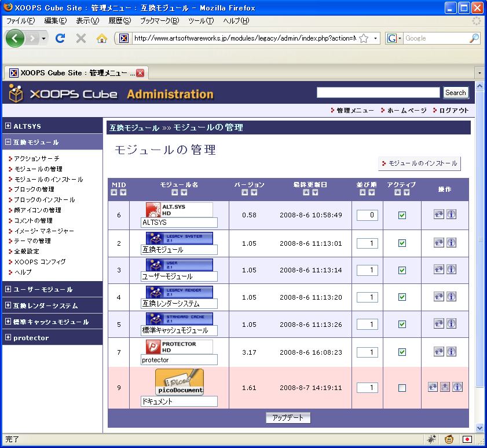Click the update icon for the ALTSYS module
The height and width of the screenshot is (448, 487).
pos(439,214)
